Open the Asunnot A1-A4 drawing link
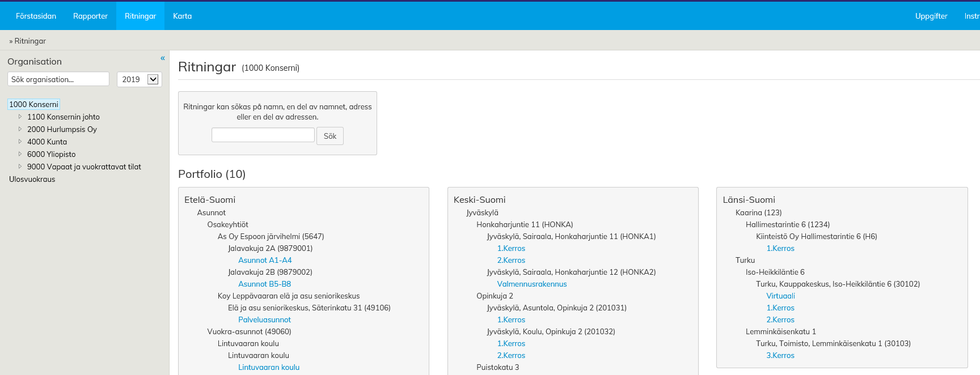The image size is (980, 375). pos(265,260)
